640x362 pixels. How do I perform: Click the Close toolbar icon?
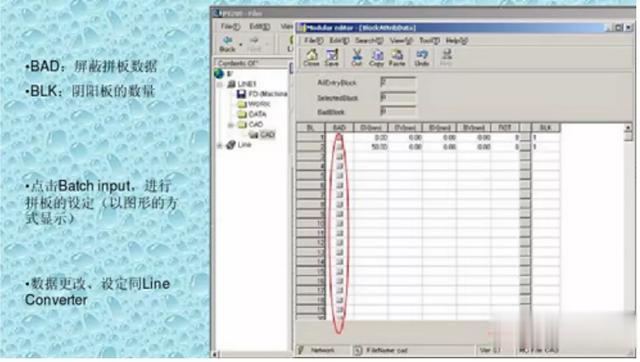pyautogui.click(x=311, y=57)
